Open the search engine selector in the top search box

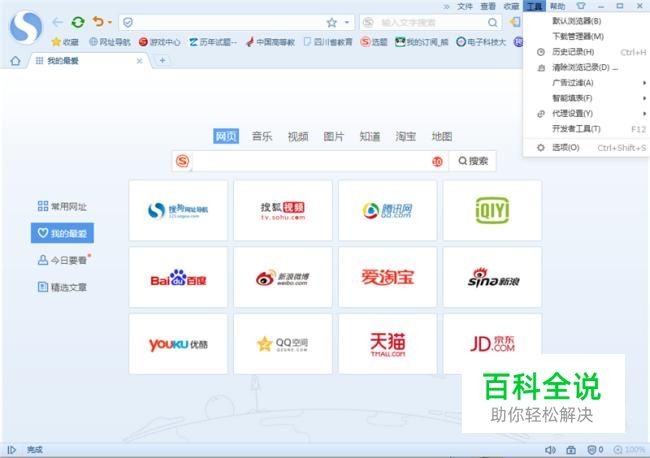click(x=369, y=22)
